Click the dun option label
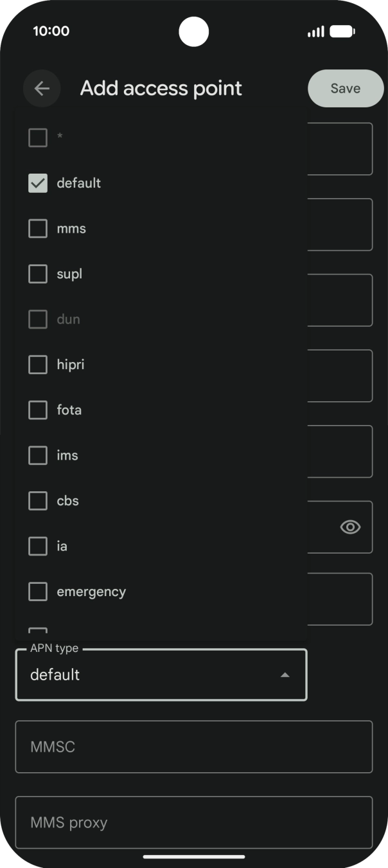Screen dimensions: 388x868 [68, 320]
